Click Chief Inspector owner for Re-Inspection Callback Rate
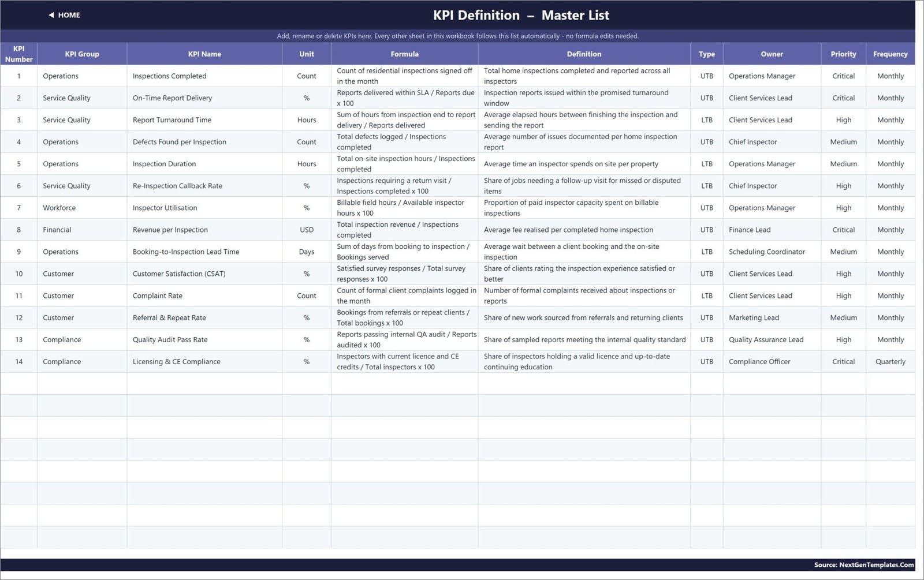Image resolution: width=924 pixels, height=580 pixels. [772, 186]
